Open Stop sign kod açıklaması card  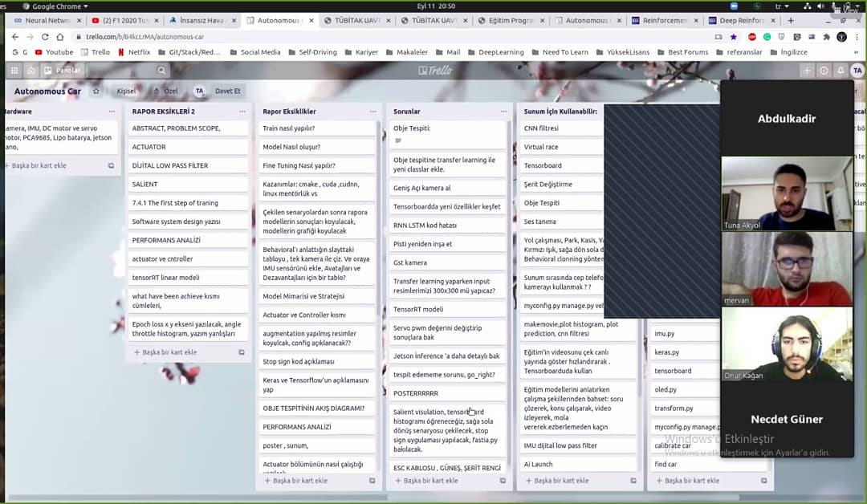pyautogui.click(x=317, y=362)
